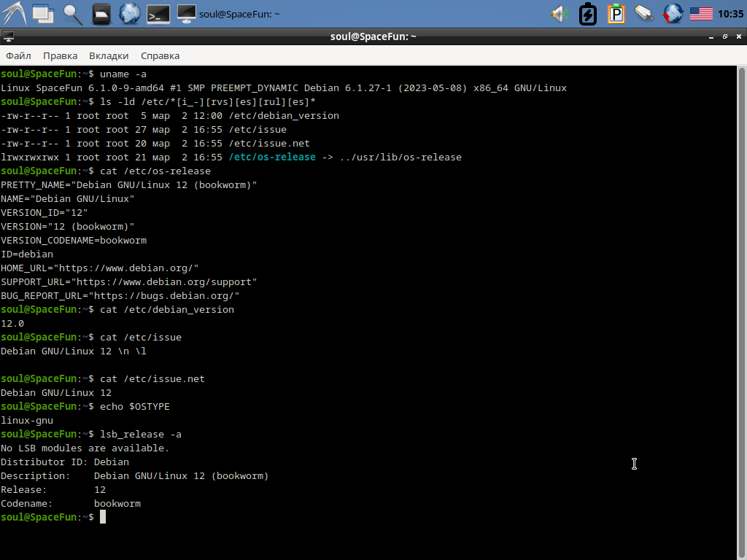747x560 pixels.
Task: Click the SUPPORT_URL line
Action: point(128,282)
